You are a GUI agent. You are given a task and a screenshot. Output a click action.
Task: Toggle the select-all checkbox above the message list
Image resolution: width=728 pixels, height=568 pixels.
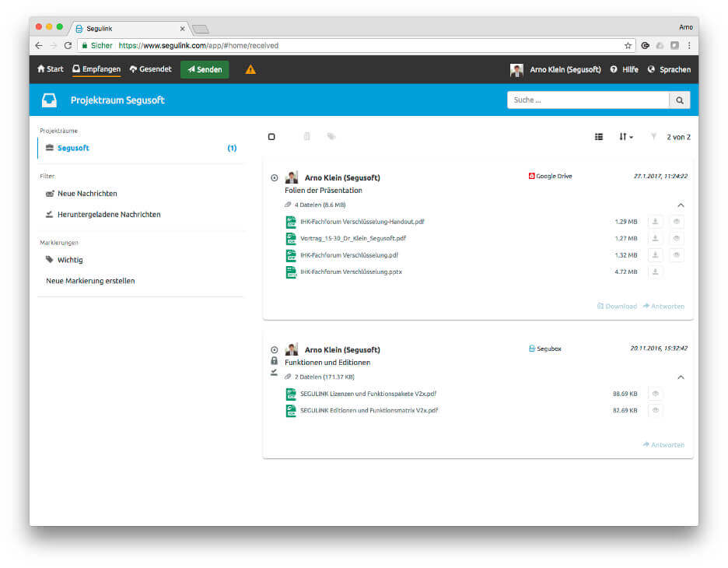(271, 136)
